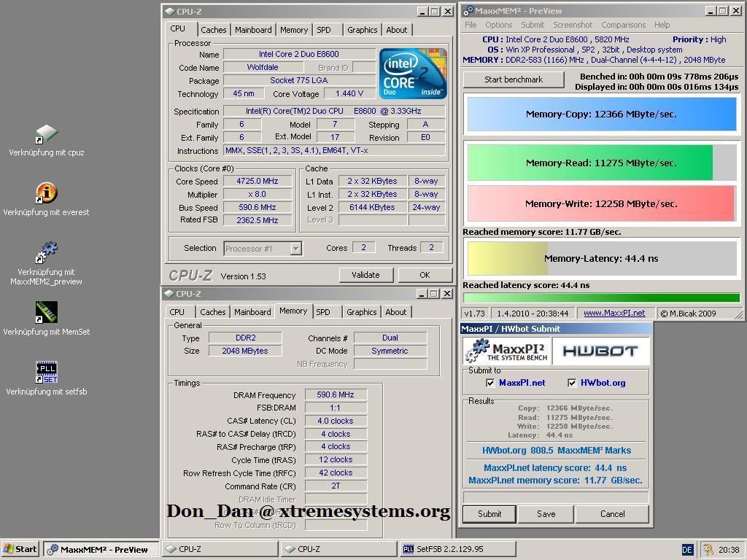Switch to Memory tab in top CPU-Z
Screen dimensions: 747x560
[x=293, y=29]
